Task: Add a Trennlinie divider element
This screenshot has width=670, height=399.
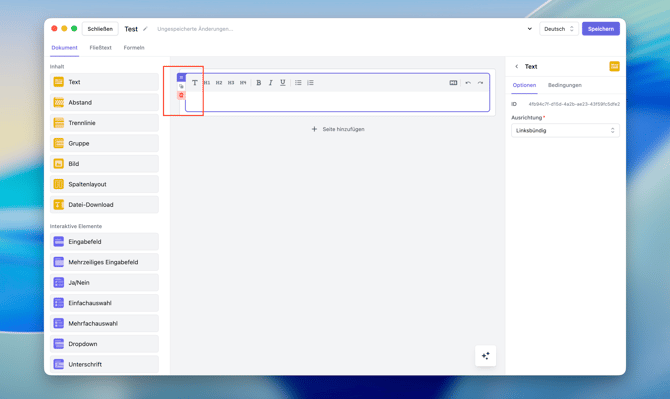Action: click(104, 123)
